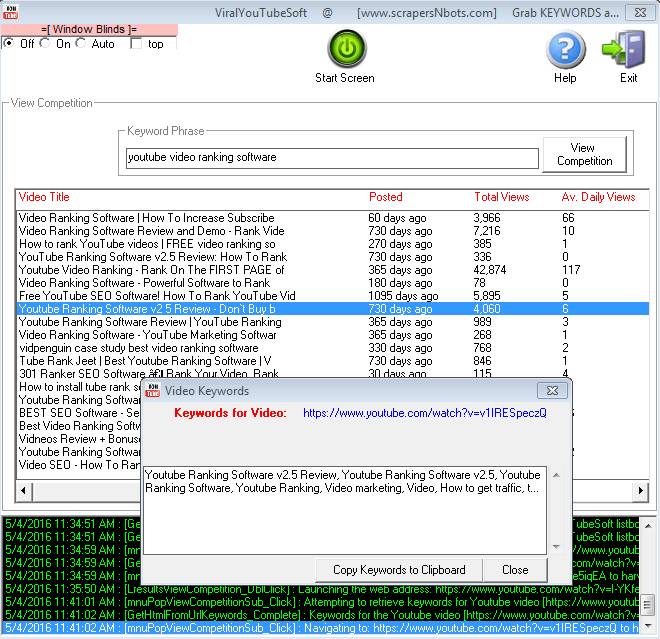Select log line 'Attempting to retrieve keywords' at 11:41:01 AM
Image resolution: width=660 pixels, height=639 pixels.
click(321, 602)
